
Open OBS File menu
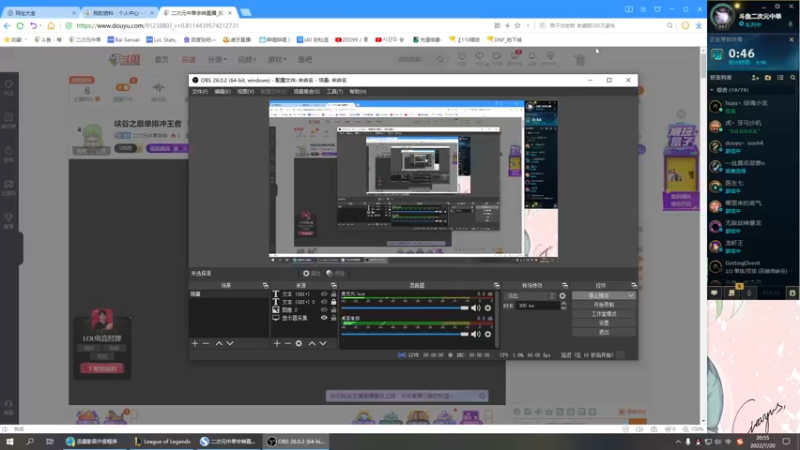pyautogui.click(x=199, y=92)
